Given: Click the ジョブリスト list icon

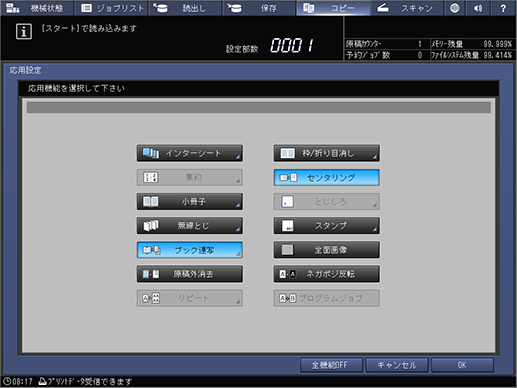Looking at the screenshot, I should [x=86, y=8].
